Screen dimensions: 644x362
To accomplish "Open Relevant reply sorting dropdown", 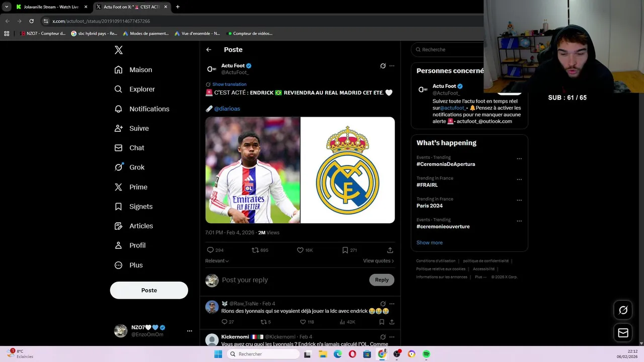I will tap(217, 261).
